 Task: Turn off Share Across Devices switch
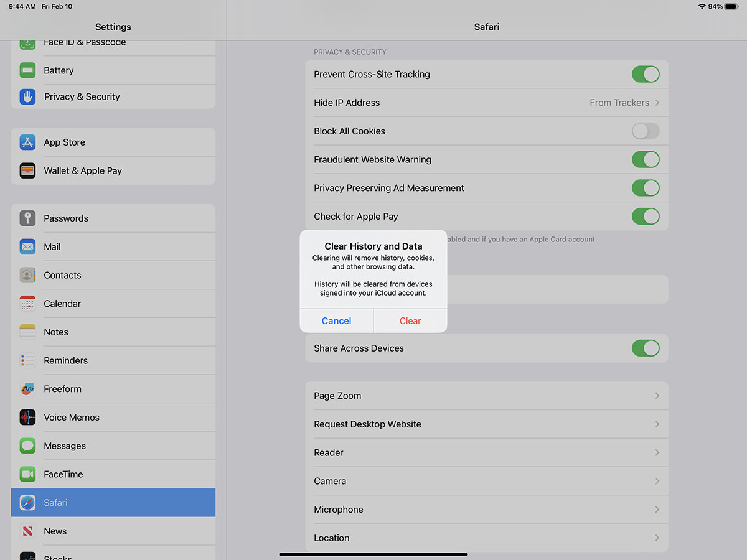point(646,348)
